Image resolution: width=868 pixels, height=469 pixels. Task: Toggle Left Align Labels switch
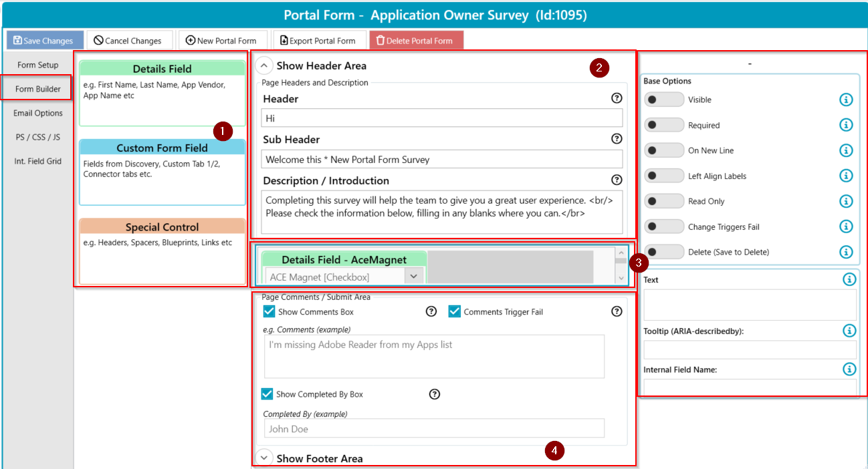coord(664,176)
